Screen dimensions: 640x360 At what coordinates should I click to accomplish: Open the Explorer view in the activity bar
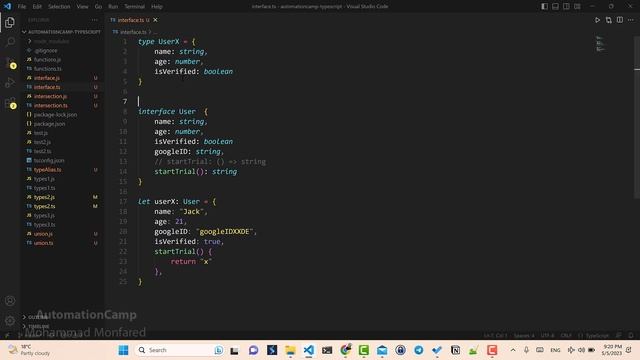[x=10, y=22]
